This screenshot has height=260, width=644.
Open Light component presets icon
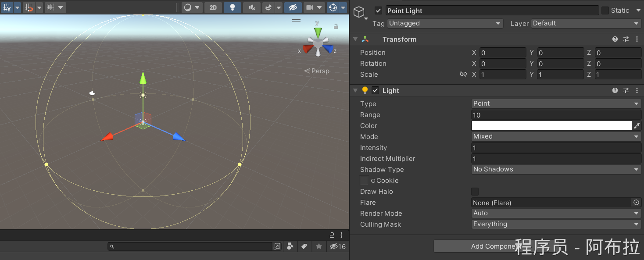tap(626, 91)
